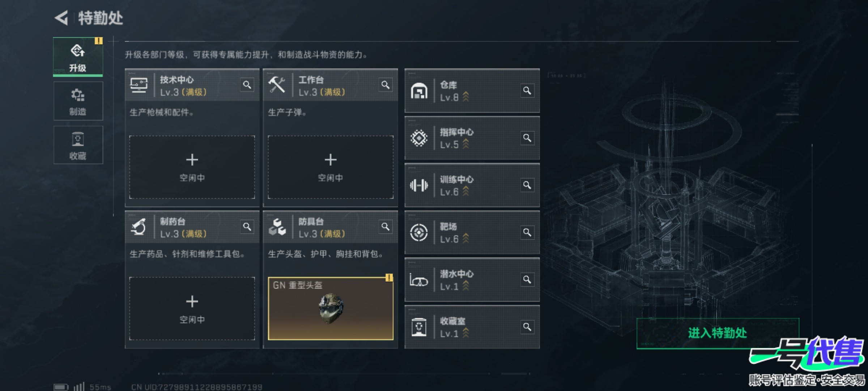Select the 仓库 Lv.8 upgrade card
The width and height of the screenshot is (868, 391).
[472, 91]
